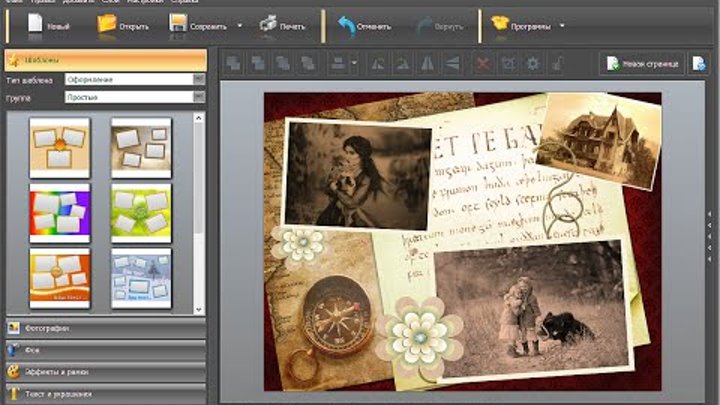Click the lock icon in canvas toolbar
This screenshot has width=720, height=405.
(557, 63)
